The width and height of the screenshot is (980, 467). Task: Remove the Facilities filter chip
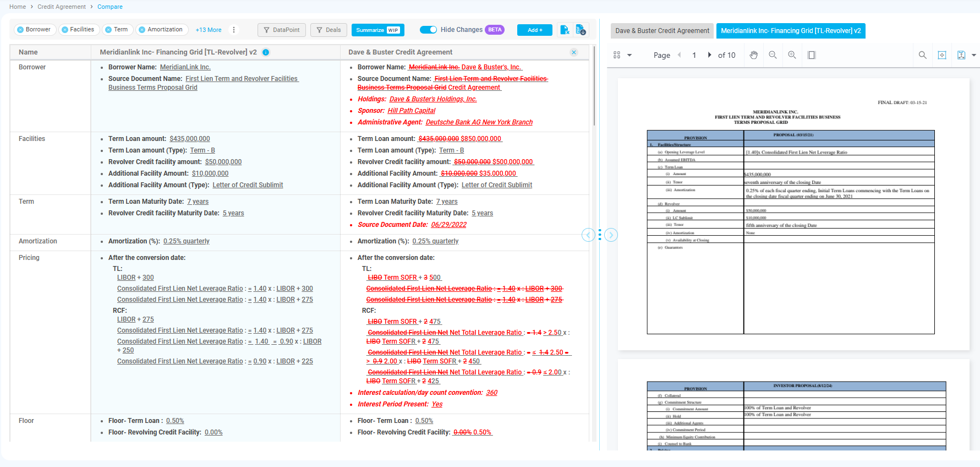click(x=65, y=30)
